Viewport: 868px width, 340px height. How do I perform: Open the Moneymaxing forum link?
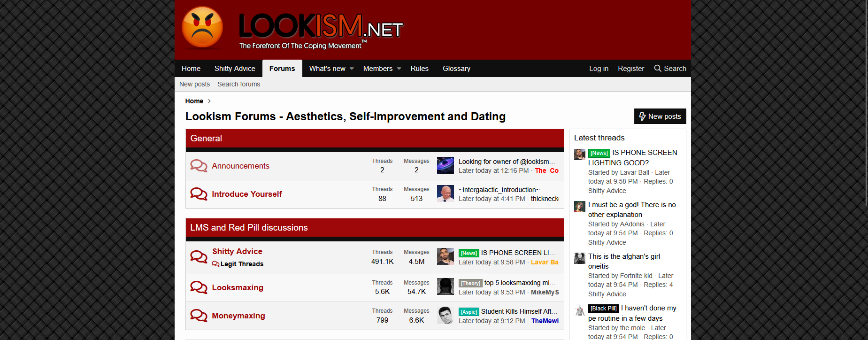238,316
